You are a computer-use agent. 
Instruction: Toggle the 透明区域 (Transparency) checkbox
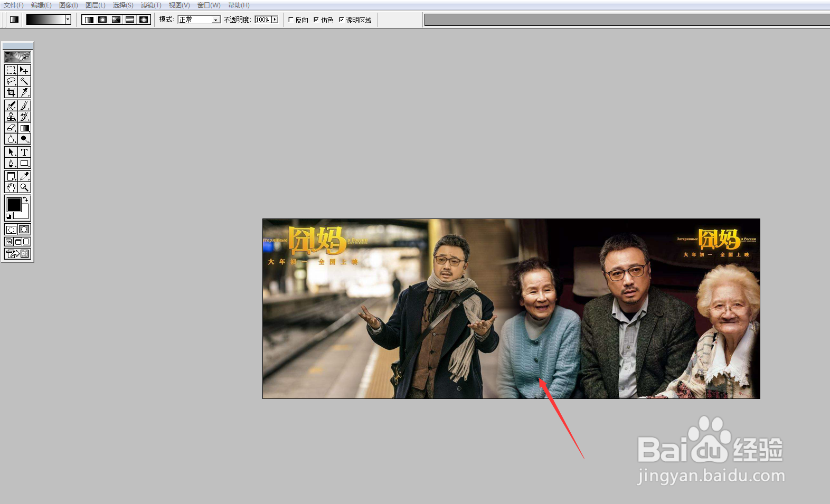[x=342, y=20]
